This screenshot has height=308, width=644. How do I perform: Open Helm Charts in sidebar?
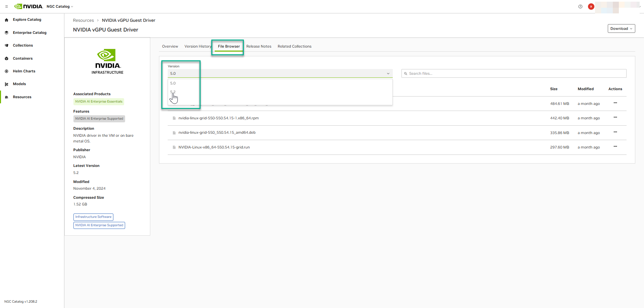click(x=24, y=71)
